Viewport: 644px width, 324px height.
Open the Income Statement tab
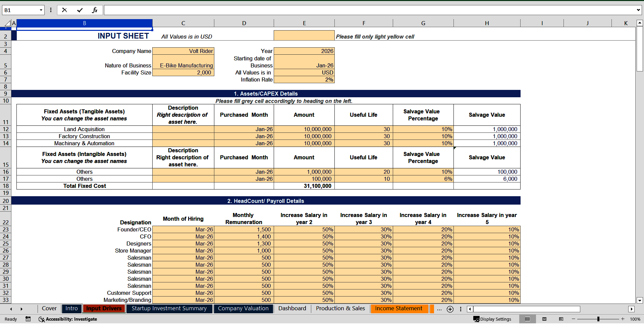[x=399, y=309]
